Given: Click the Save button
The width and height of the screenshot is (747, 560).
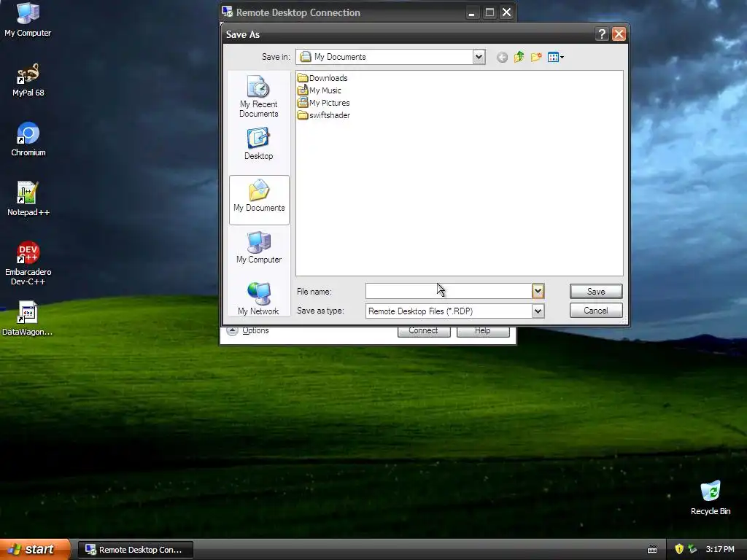Looking at the screenshot, I should click(x=596, y=292).
